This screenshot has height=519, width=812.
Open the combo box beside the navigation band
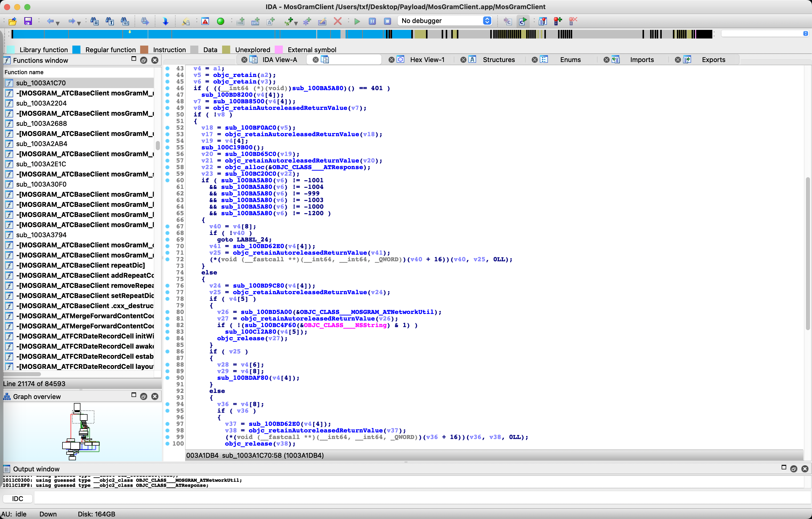tap(765, 33)
